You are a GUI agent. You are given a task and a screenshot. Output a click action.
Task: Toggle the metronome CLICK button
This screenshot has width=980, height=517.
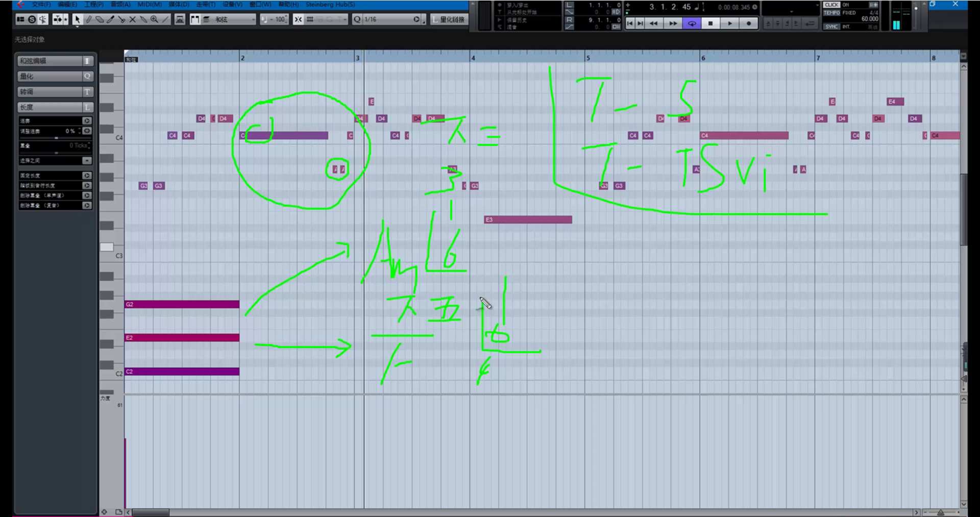831,5
